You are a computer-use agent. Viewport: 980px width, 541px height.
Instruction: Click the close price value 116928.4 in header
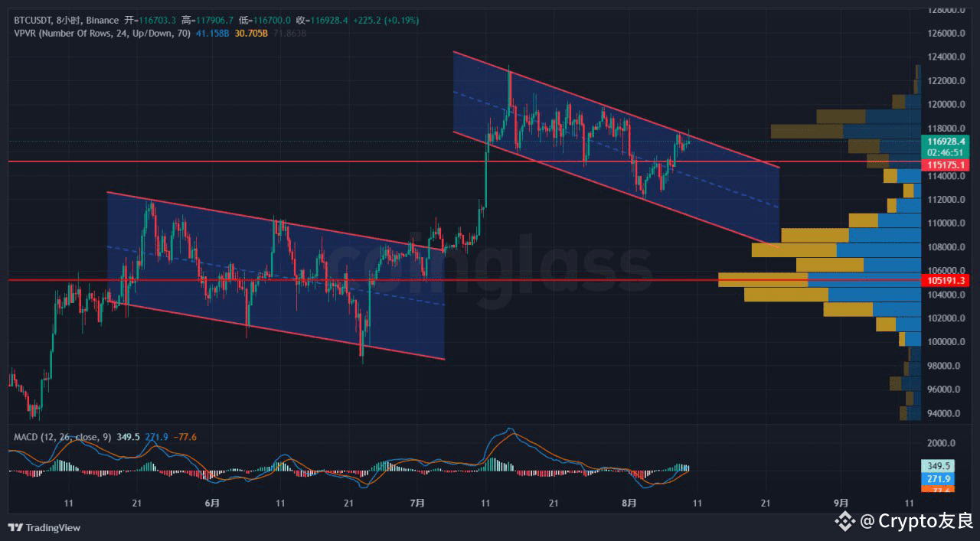[329, 21]
